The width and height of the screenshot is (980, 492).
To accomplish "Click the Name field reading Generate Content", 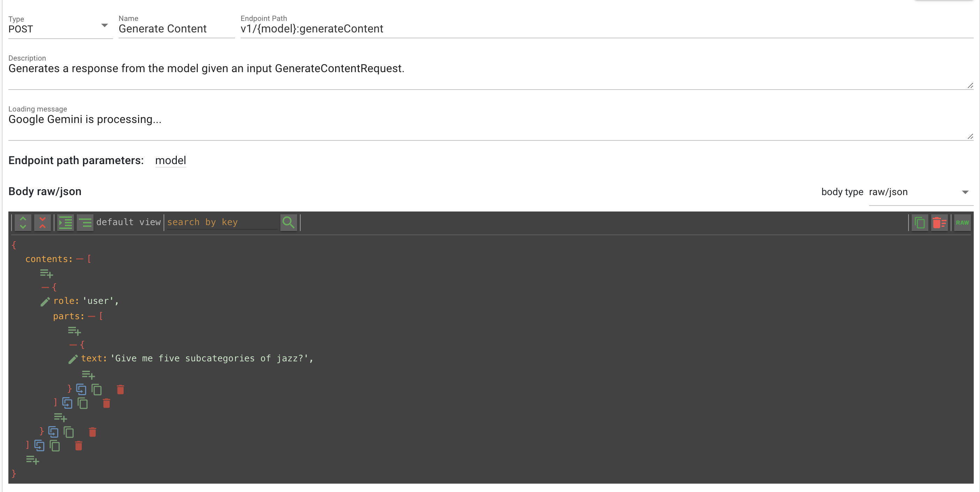I will [x=176, y=29].
